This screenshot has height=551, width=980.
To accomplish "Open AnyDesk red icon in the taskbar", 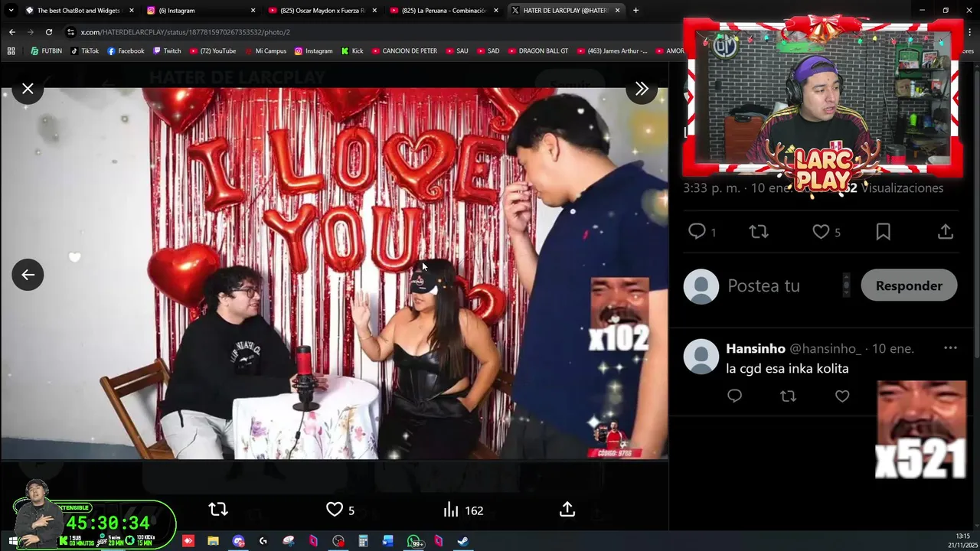I will pos(188,541).
